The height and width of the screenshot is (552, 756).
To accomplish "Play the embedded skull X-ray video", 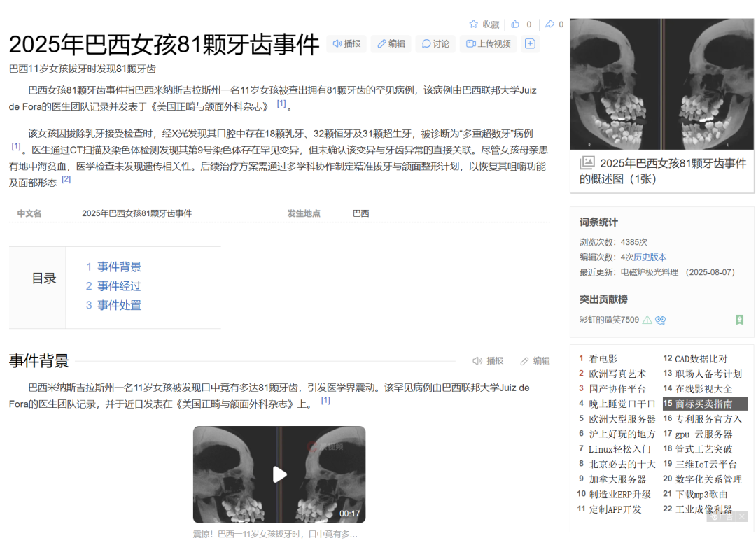I will tap(279, 474).
